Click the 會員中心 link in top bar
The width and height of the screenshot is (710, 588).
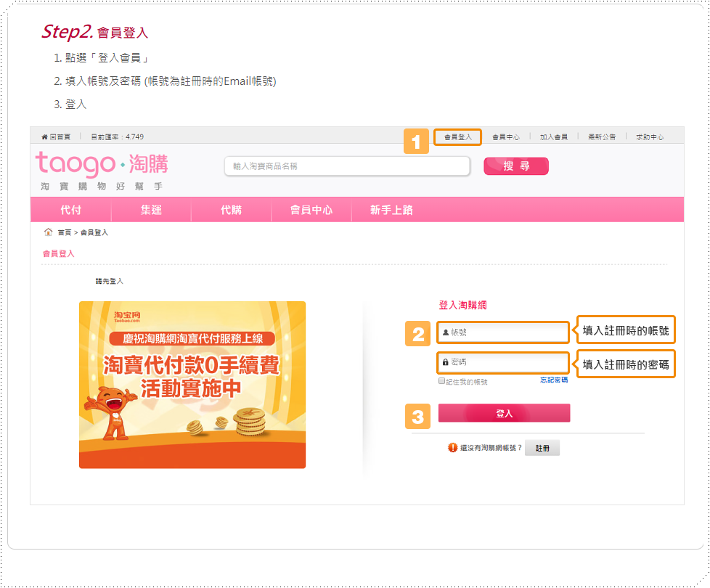point(506,137)
